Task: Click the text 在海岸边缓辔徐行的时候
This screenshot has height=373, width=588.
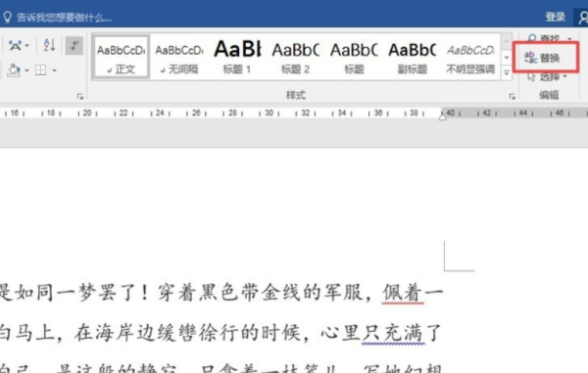Action: (187, 333)
